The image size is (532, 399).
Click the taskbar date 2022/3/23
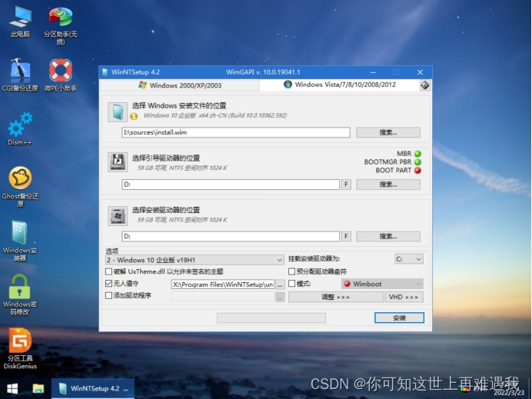(509, 393)
